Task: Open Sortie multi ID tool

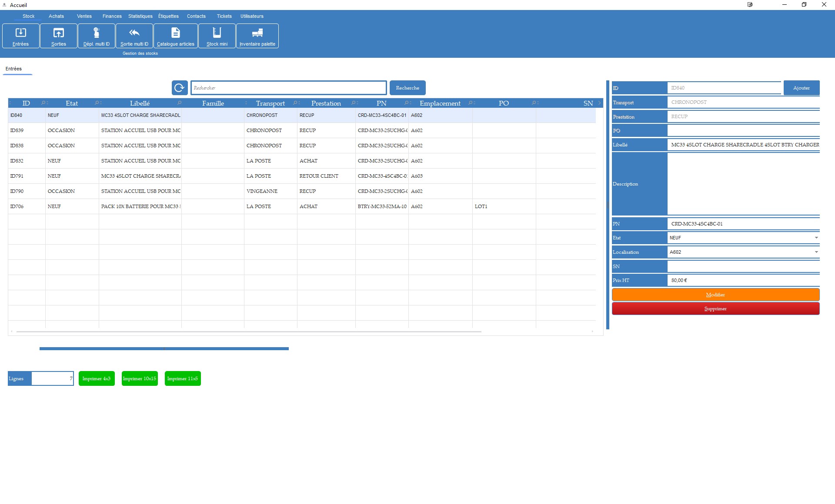Action: pyautogui.click(x=134, y=36)
